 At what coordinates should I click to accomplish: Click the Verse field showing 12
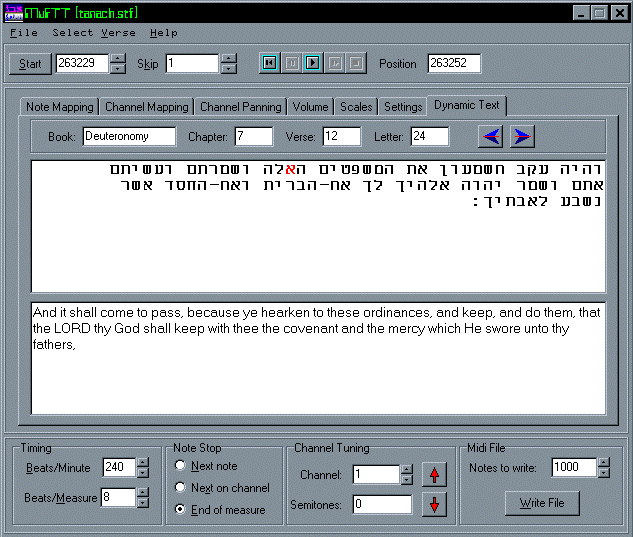(342, 136)
